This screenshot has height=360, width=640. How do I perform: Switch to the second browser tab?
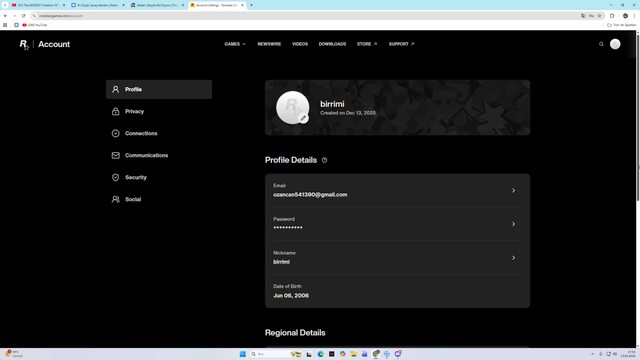98,5
